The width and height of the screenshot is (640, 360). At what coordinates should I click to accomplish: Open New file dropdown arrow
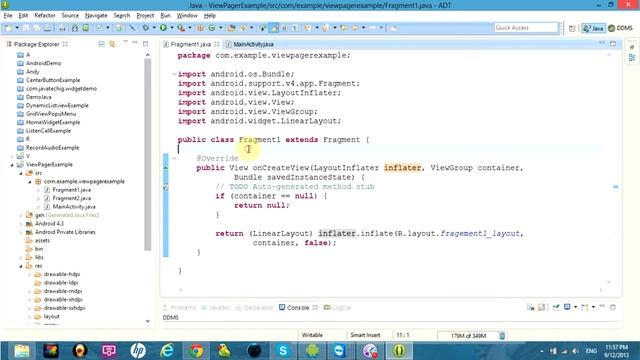point(17,28)
